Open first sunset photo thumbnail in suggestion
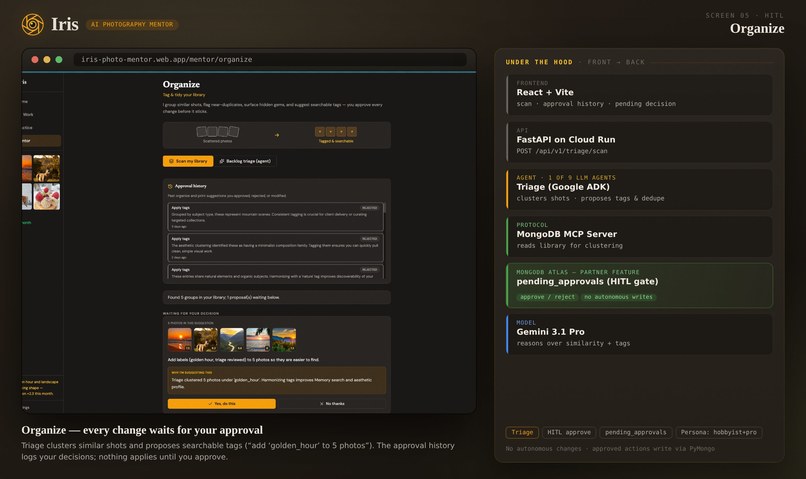806x479 pixels. (179, 340)
